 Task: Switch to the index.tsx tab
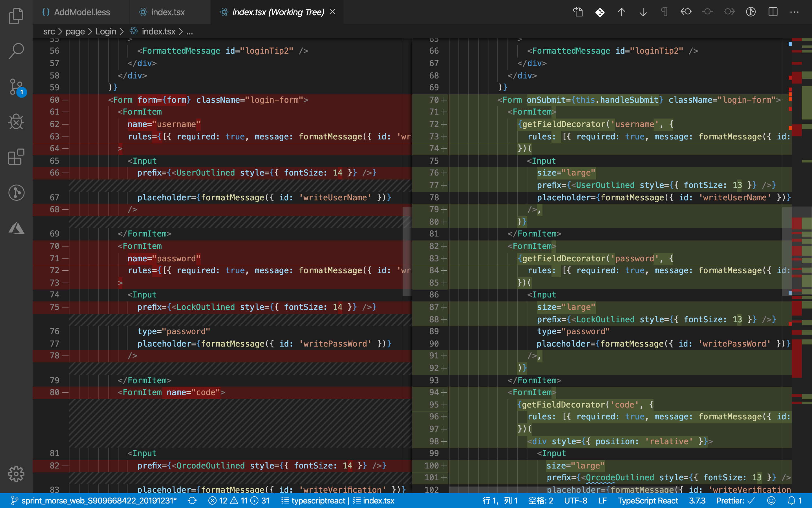[x=170, y=12]
